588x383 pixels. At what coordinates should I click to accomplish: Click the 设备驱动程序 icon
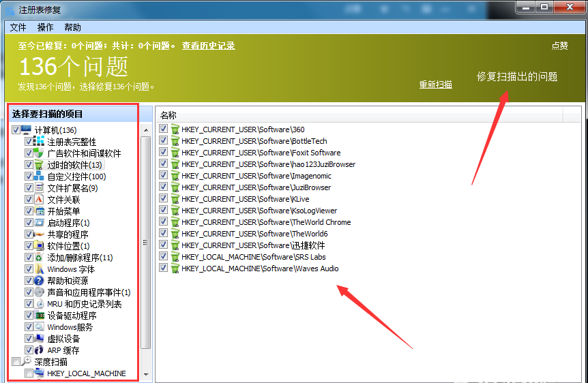pyautogui.click(x=40, y=316)
